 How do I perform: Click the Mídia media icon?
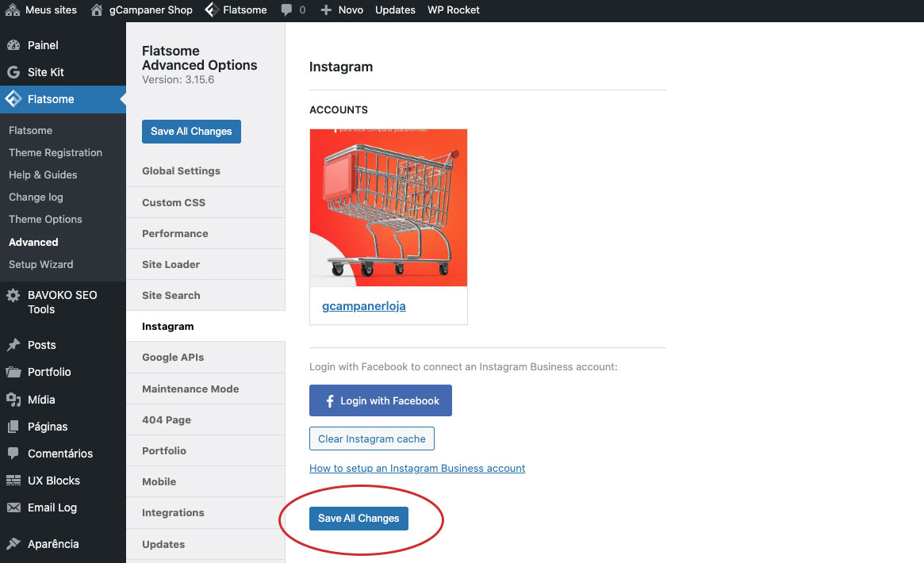pyautogui.click(x=13, y=400)
